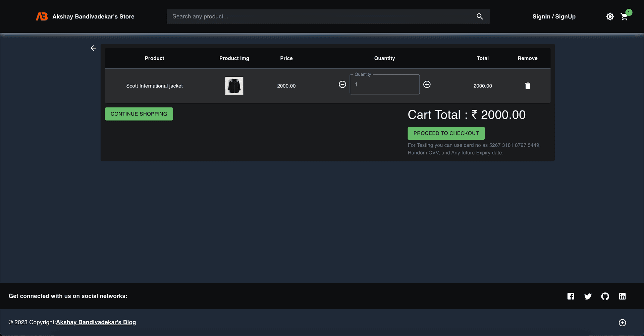Click the Quantity input field
This screenshot has width=644, height=336.
(384, 84)
